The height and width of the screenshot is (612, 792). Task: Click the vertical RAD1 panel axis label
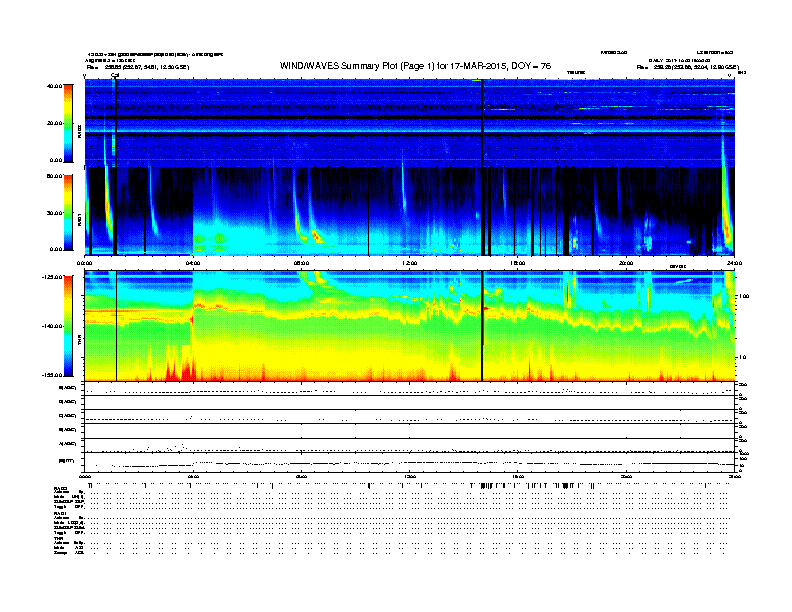click(79, 220)
